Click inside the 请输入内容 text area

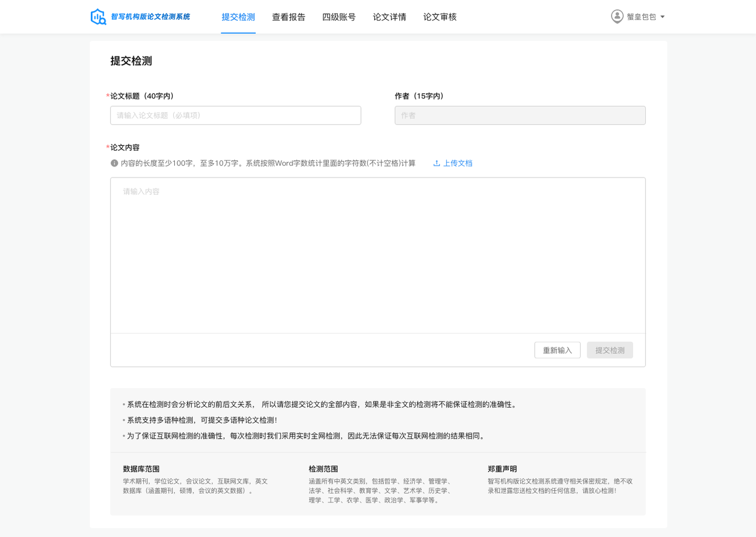[378, 256]
